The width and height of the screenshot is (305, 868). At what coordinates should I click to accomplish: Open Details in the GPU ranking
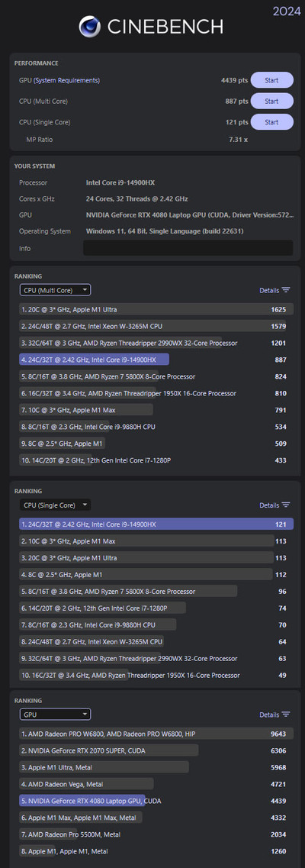tap(269, 715)
